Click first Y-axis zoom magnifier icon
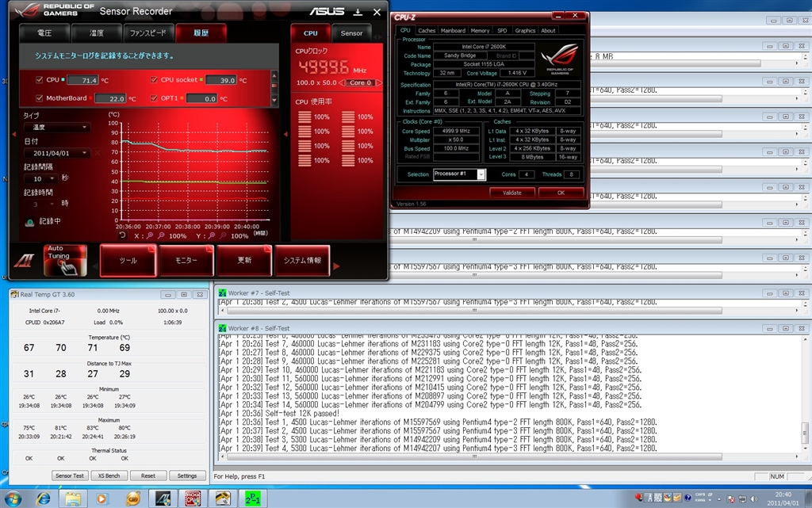Screen dimensions: 812x508 click(212, 235)
